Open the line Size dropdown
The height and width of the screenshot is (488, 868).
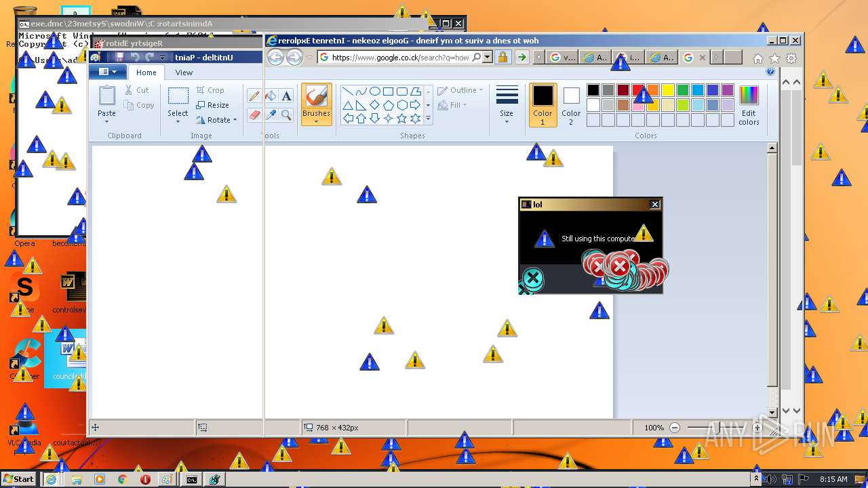[507, 105]
